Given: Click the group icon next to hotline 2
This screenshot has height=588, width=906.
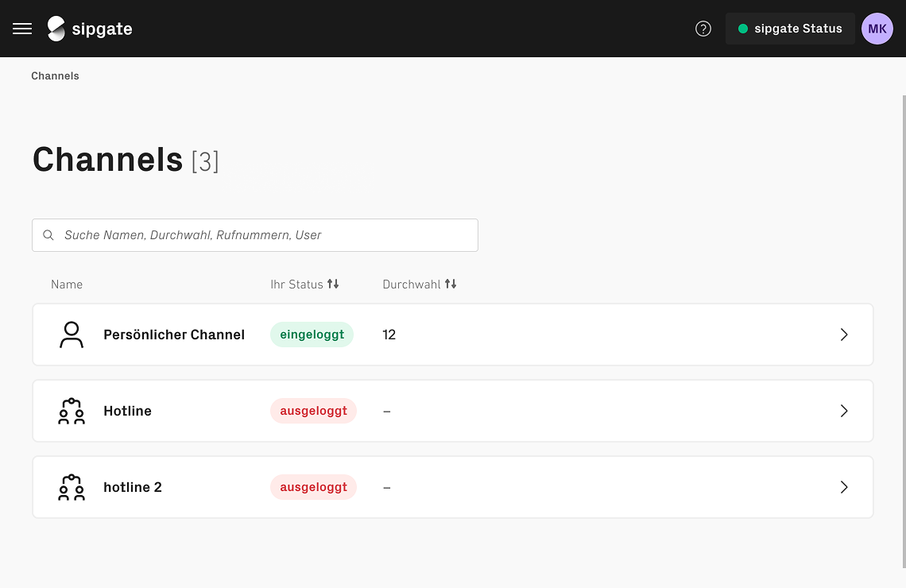Looking at the screenshot, I should [x=72, y=487].
